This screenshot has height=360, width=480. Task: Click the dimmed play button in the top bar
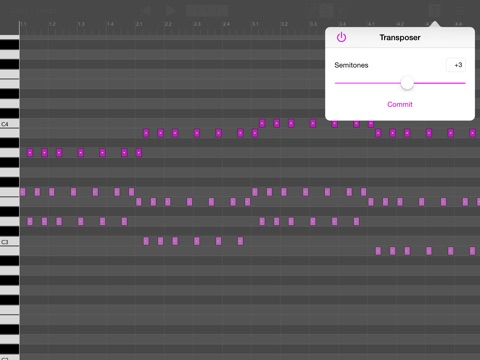point(170,11)
